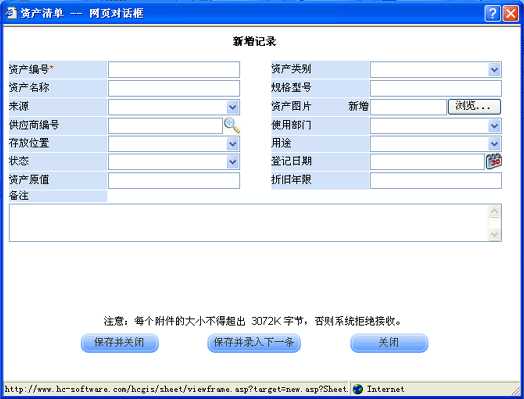This screenshot has width=524, height=399.
Task: Click the 备注 scrollbar down arrow
Action: click(x=494, y=234)
